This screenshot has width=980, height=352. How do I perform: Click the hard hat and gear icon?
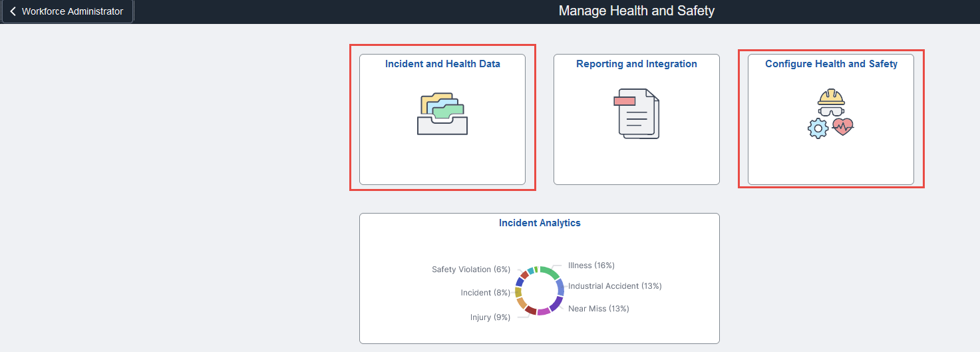[831, 114]
